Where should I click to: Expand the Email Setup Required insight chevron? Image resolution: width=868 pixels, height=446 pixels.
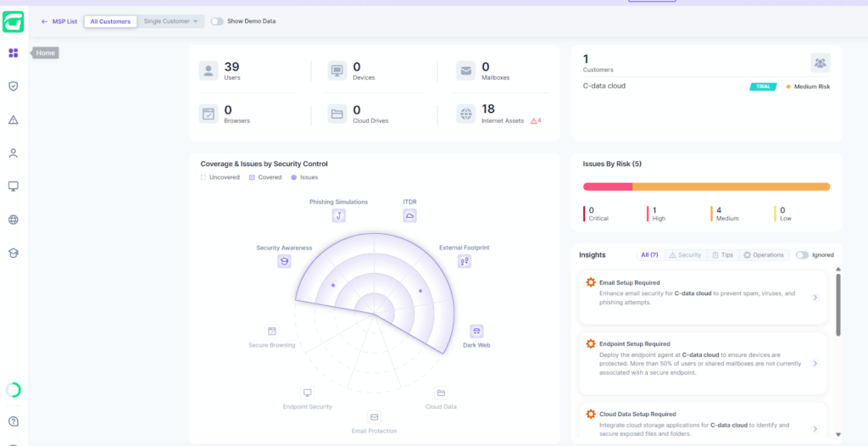pyautogui.click(x=815, y=298)
